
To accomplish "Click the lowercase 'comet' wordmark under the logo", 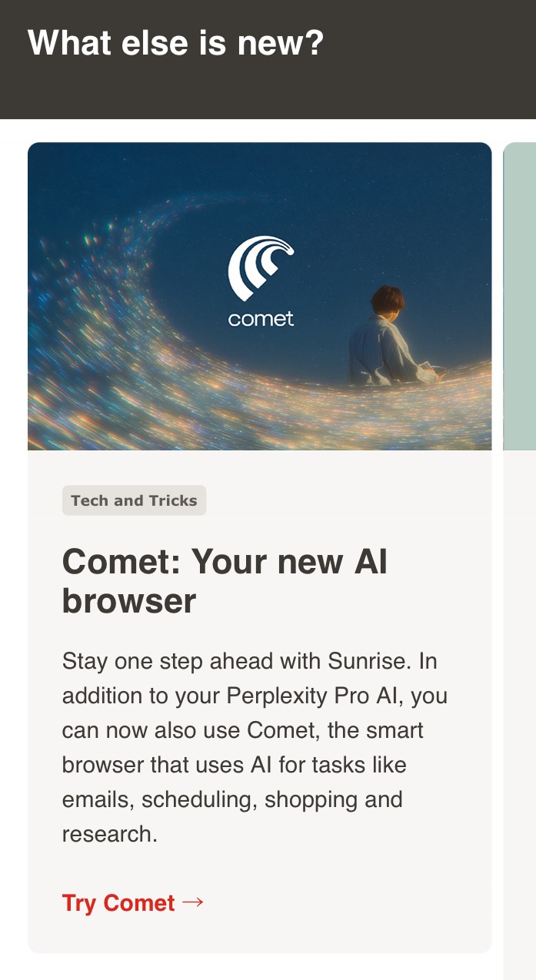I will point(261,318).
